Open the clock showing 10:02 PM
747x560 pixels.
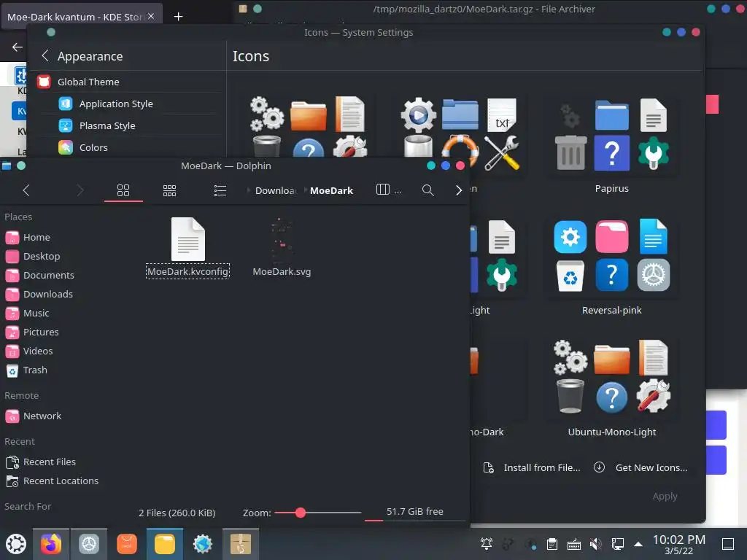(679, 544)
